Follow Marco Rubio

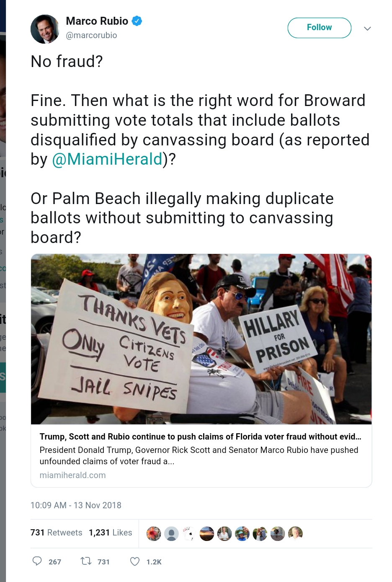(x=319, y=28)
